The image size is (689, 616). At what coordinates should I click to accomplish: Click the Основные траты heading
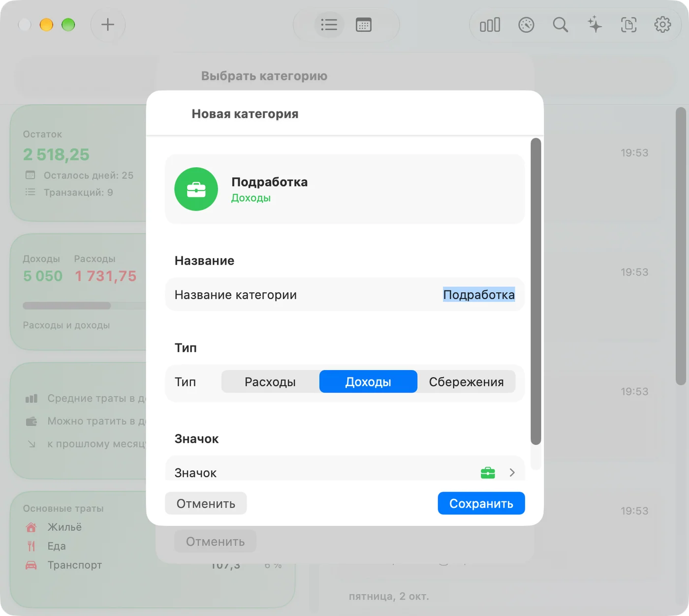coord(63,508)
